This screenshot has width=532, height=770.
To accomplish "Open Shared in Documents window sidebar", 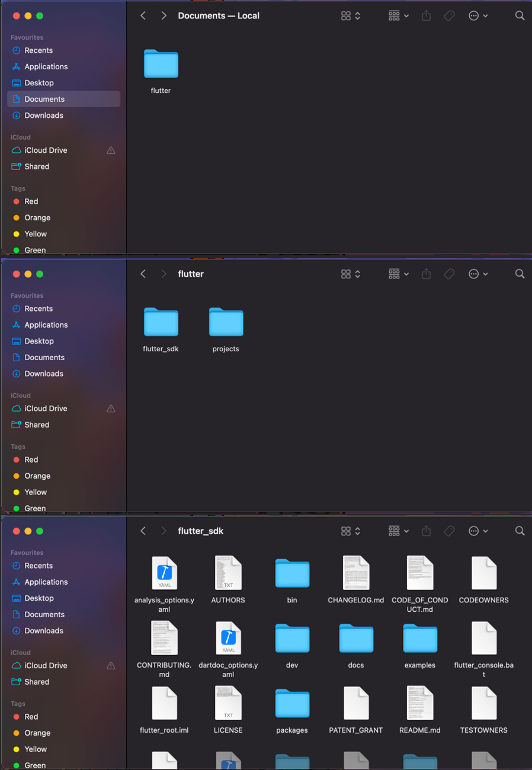I will pyautogui.click(x=63, y=166).
